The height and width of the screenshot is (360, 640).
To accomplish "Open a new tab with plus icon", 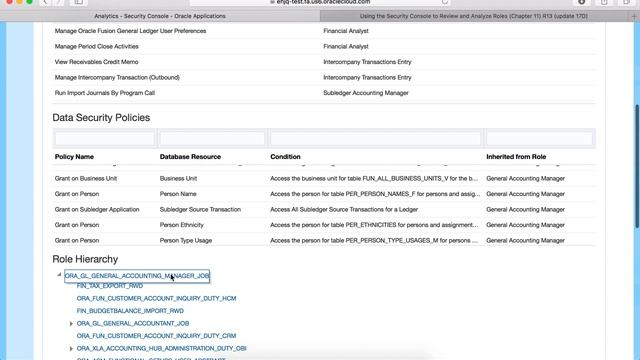I will click(x=634, y=16).
